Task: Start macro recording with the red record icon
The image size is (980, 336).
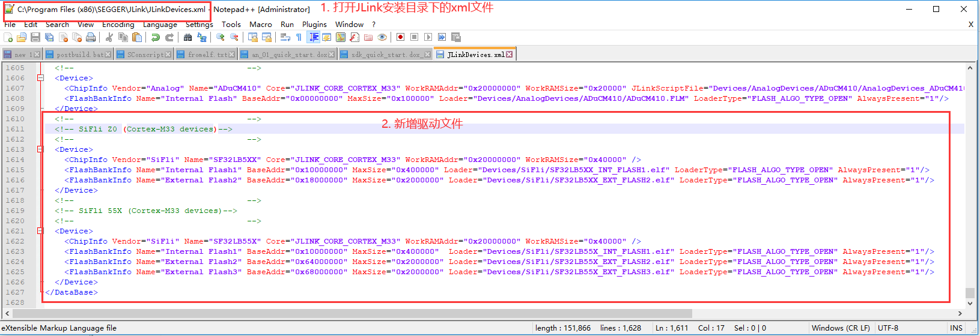Action: point(400,37)
